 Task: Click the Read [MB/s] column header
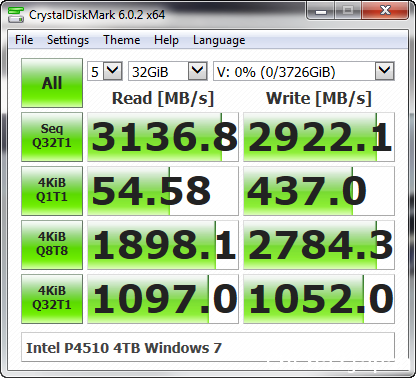pos(163,98)
